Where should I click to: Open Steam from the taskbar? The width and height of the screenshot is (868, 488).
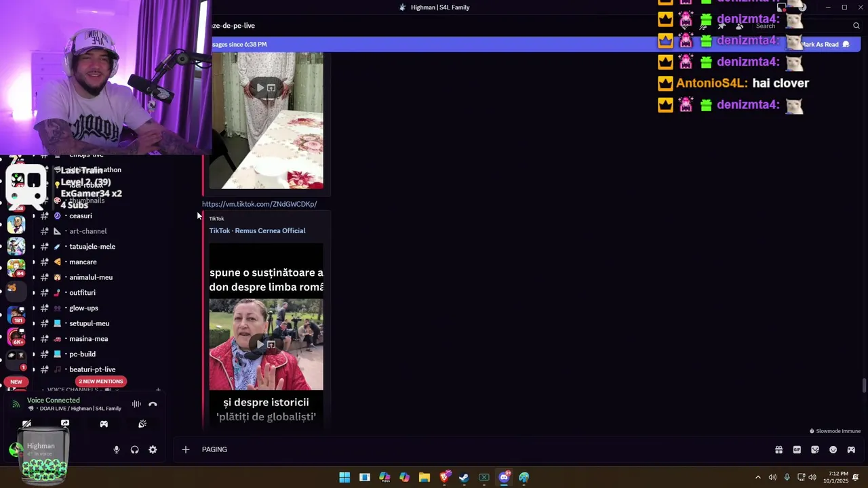point(464,477)
